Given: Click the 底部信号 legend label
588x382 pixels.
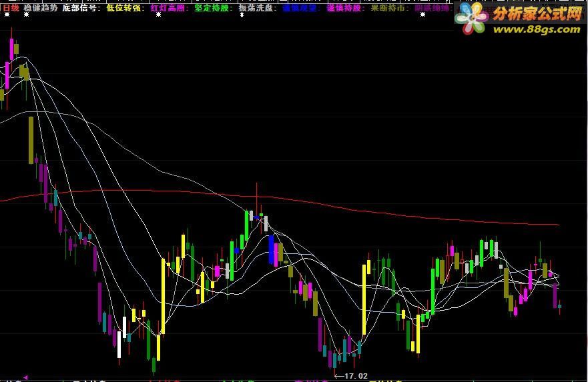Looking at the screenshot, I should point(81,8).
